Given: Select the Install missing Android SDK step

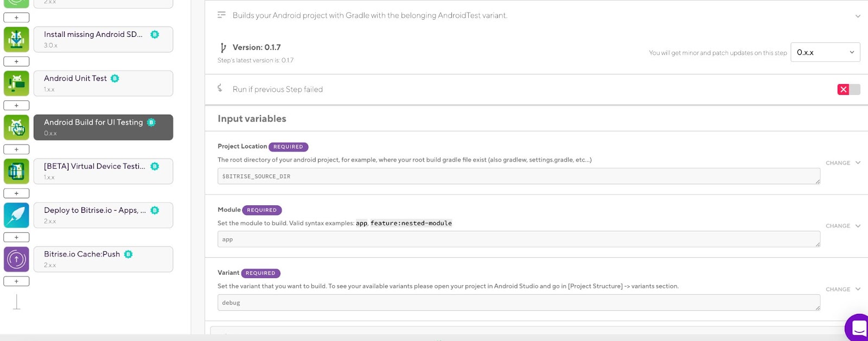Looking at the screenshot, I should [x=103, y=39].
